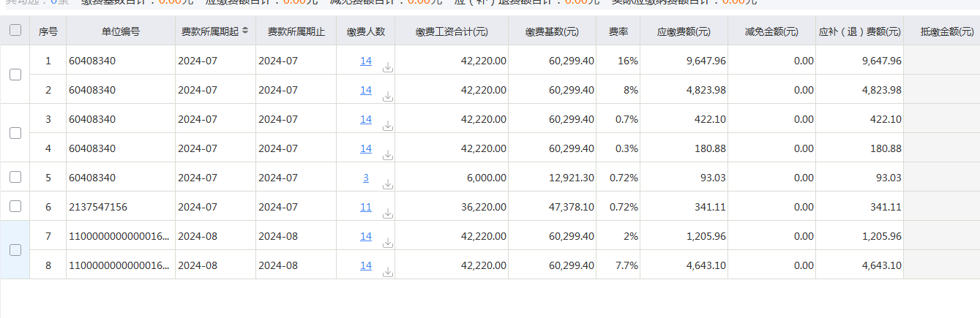Screen dimensions: 980x318
Task: Download payer list icon in row 1
Action: coord(388,67)
